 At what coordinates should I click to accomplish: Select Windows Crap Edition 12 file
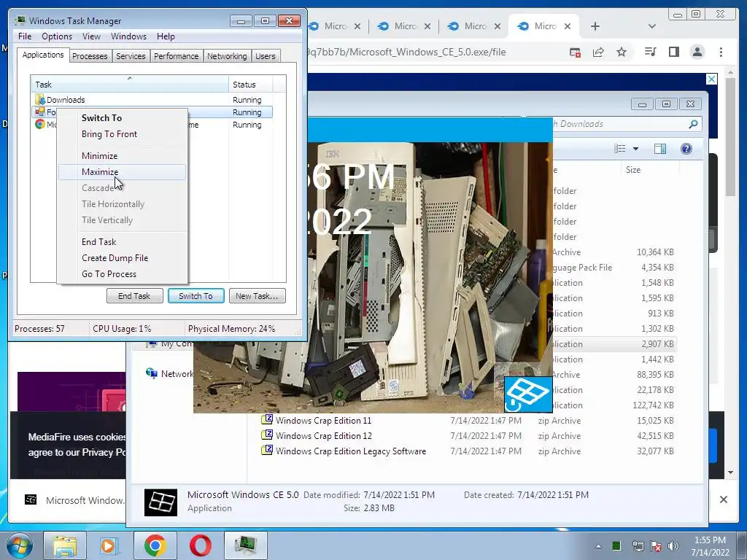pos(323,436)
